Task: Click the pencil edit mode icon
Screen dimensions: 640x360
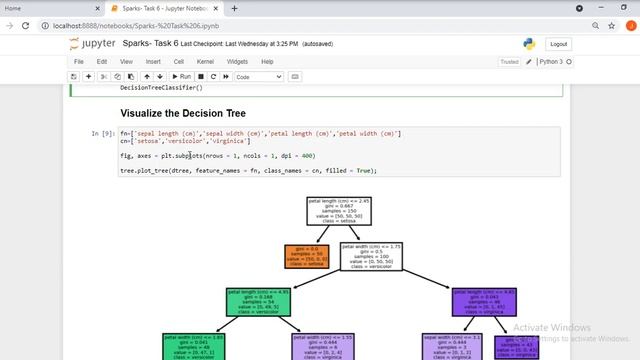Action: tap(529, 62)
